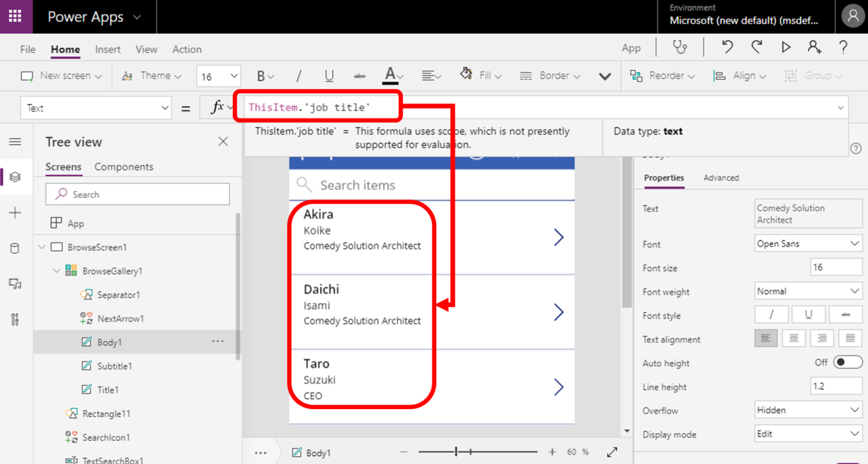Expand the formula bar chevron

(841, 108)
